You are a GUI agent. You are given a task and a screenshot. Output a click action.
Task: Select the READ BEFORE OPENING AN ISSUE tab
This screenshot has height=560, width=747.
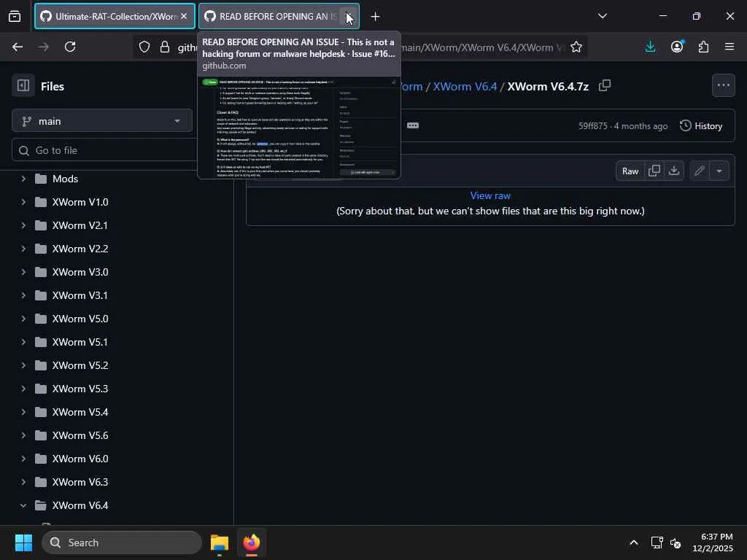[x=279, y=17]
